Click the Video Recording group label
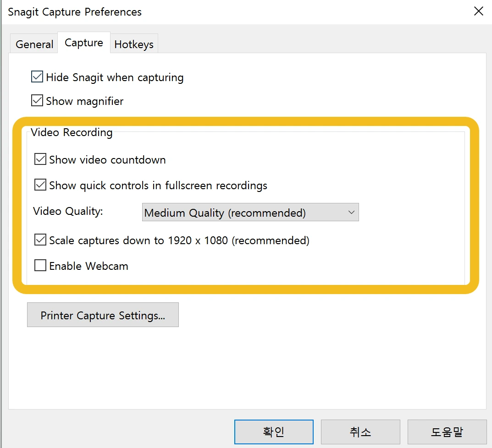Screen dimensions: 492x448 pyautogui.click(x=72, y=132)
